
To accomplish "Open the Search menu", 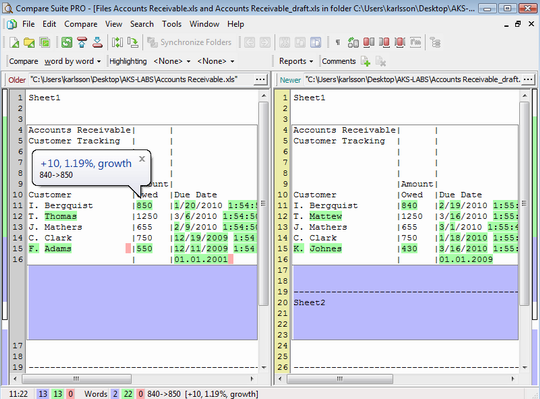I will coord(142,24).
